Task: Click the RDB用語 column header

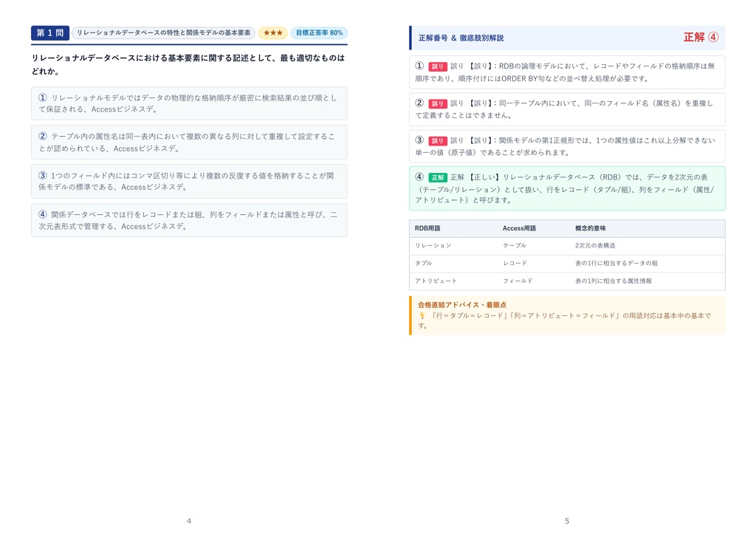Action: point(427,228)
